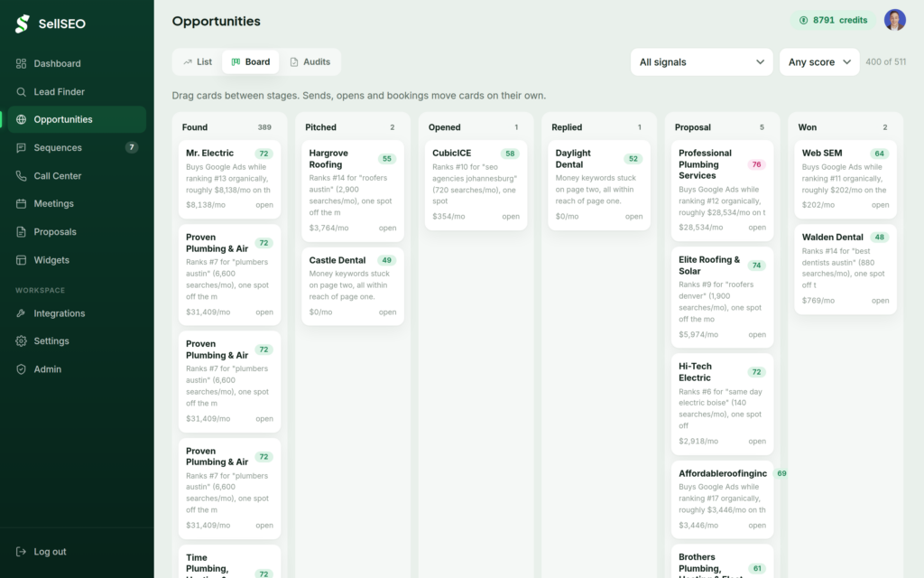Click the 400 of 511 counter
Image resolution: width=924 pixels, height=578 pixels.
(886, 62)
